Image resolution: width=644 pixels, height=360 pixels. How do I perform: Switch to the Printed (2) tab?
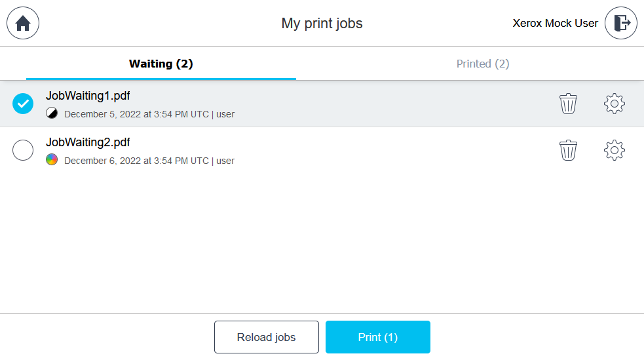coord(483,64)
